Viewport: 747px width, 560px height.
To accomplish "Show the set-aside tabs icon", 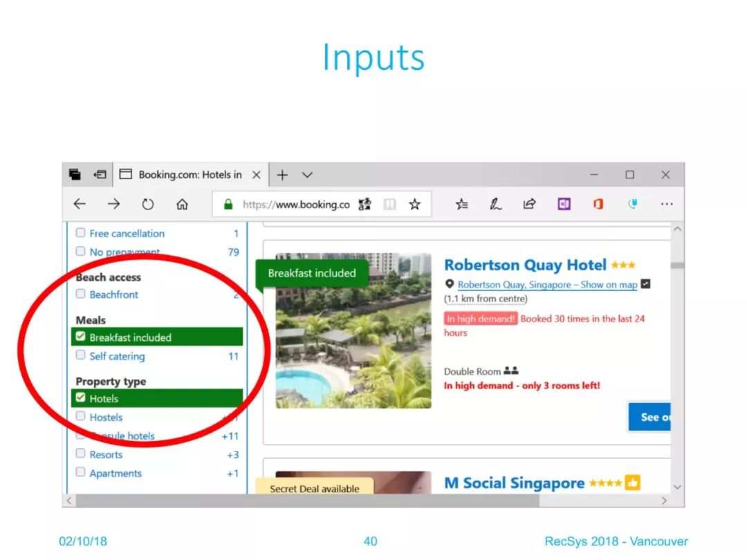I will 75,175.
